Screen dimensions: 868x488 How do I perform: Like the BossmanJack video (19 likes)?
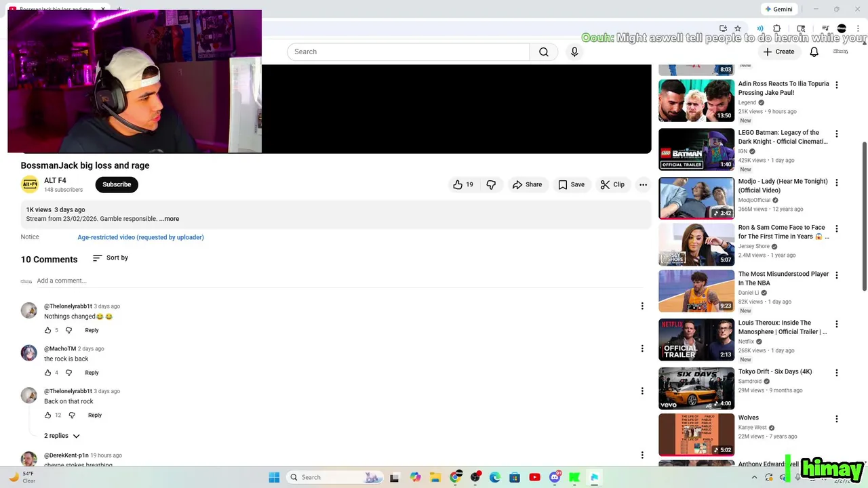click(463, 184)
